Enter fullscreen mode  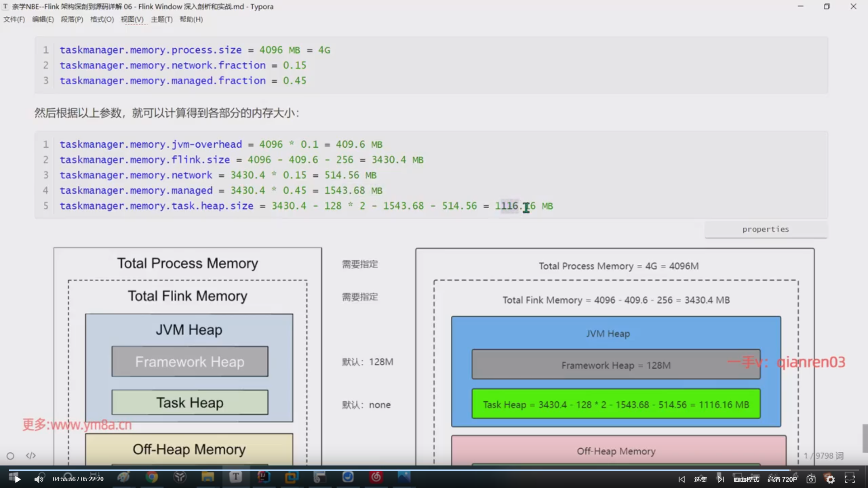pyautogui.click(x=850, y=479)
